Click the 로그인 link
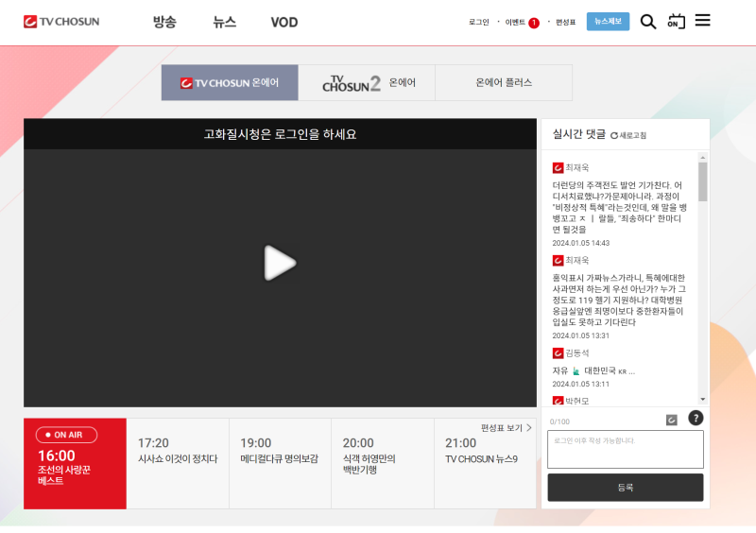 click(479, 22)
